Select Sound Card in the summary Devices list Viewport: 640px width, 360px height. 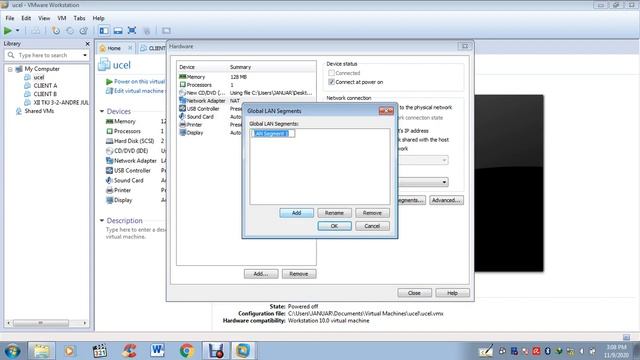[129, 180]
